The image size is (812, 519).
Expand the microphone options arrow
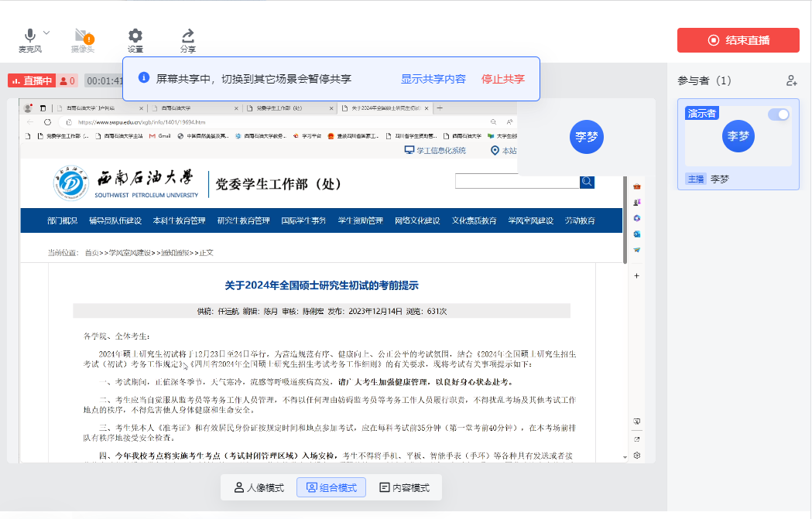(x=46, y=32)
